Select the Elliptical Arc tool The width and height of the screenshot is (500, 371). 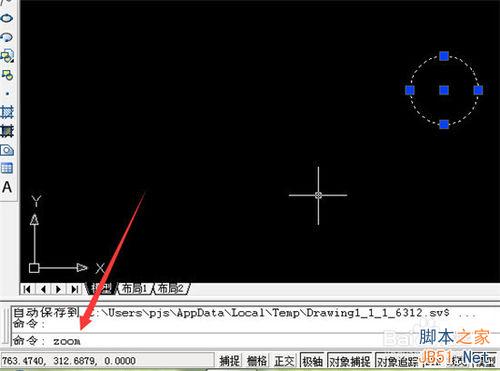tap(7, 37)
